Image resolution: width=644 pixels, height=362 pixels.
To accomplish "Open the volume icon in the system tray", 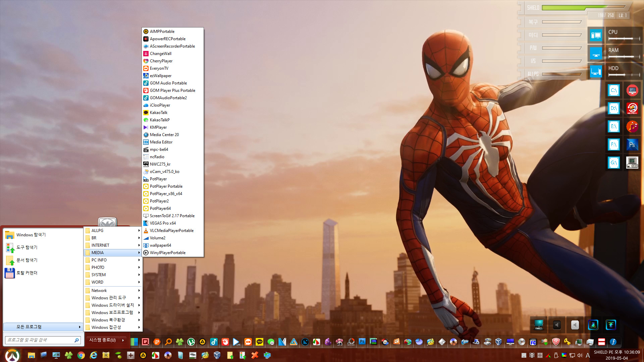I will click(x=580, y=355).
